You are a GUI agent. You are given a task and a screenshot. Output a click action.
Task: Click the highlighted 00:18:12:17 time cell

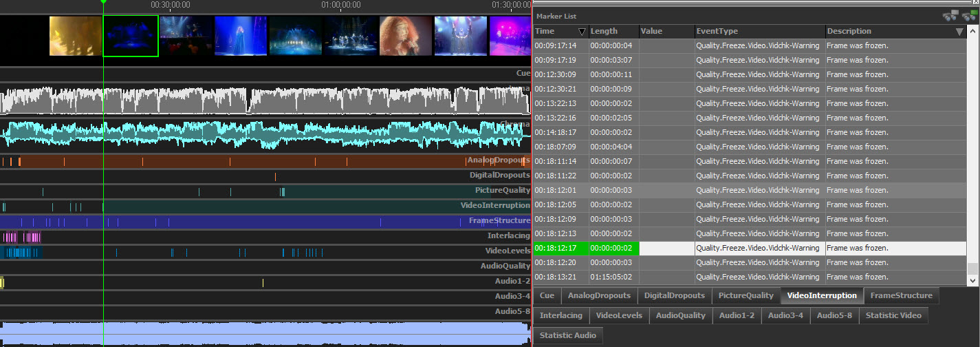click(561, 248)
